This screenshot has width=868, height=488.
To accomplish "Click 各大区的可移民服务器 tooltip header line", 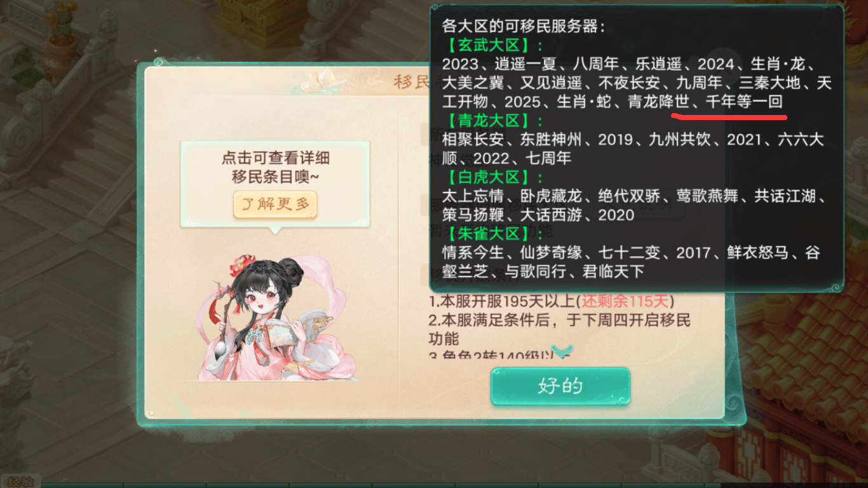I will click(524, 27).
